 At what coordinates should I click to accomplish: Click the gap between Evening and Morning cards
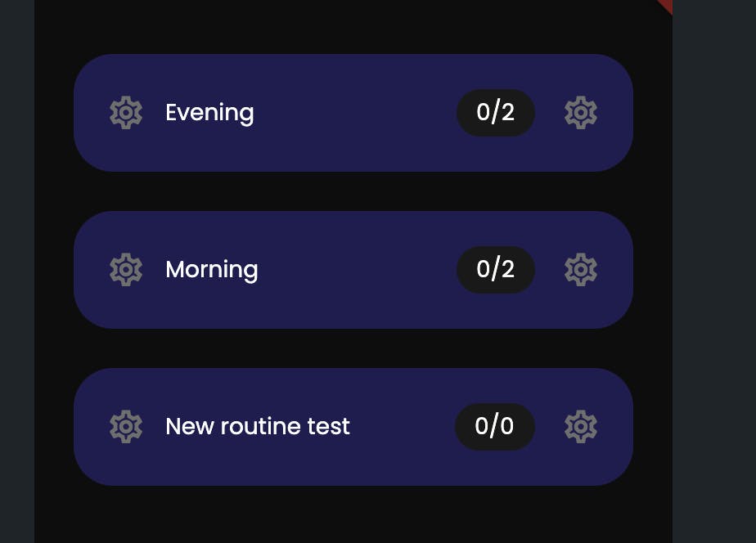(x=353, y=191)
